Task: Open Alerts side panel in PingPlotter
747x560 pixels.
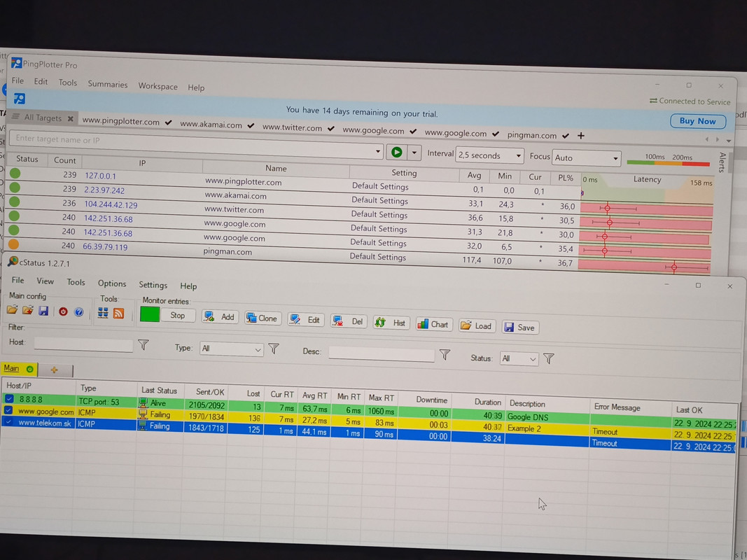Action: 722,163
